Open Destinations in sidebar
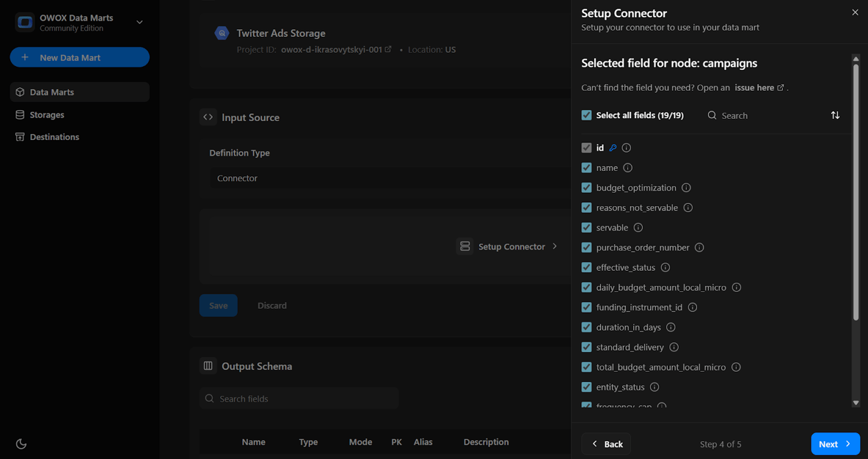868x459 pixels. pyautogui.click(x=79, y=137)
